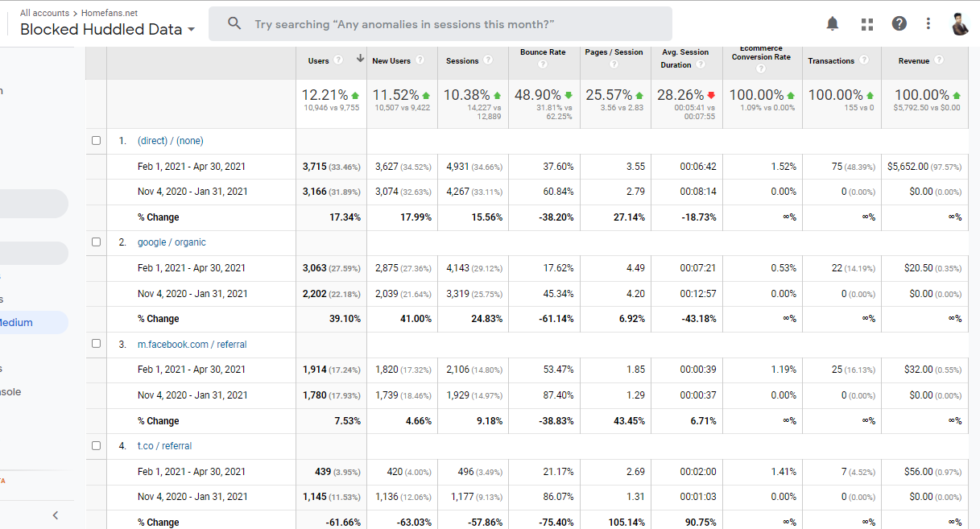Open the apps grid icon
The image size is (980, 529).
[x=866, y=24]
